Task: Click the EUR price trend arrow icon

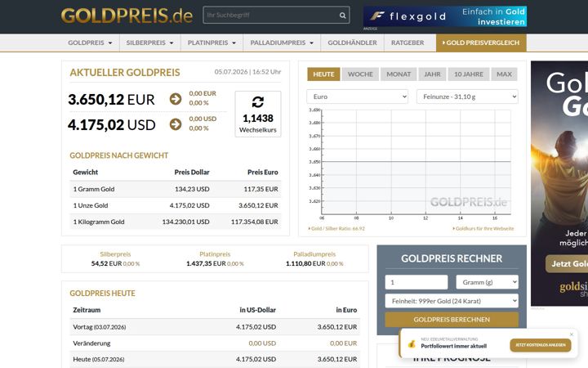Action: coord(176,99)
